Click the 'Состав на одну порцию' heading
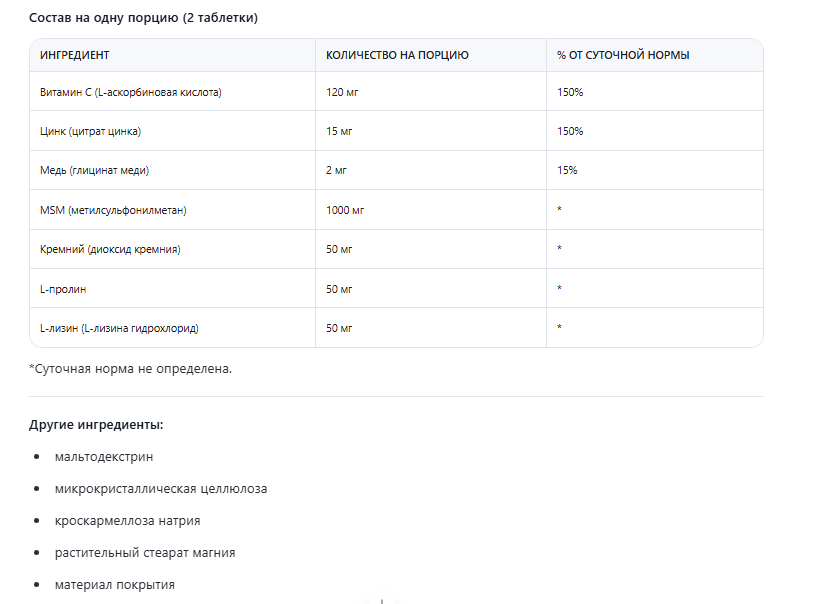Viewport: 824px width, 604px height. pos(143,18)
